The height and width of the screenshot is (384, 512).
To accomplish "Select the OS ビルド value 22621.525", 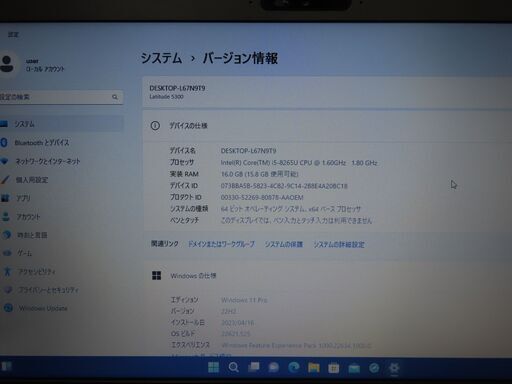I will tap(236, 334).
